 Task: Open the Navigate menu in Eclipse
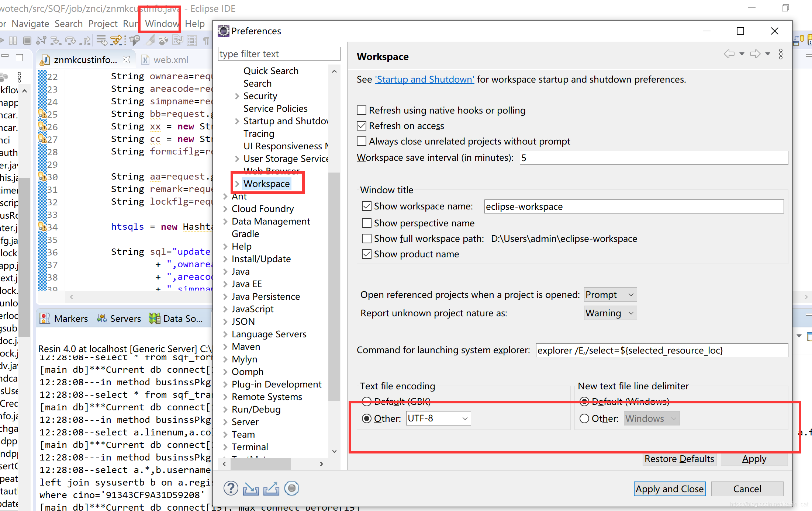[x=30, y=24]
